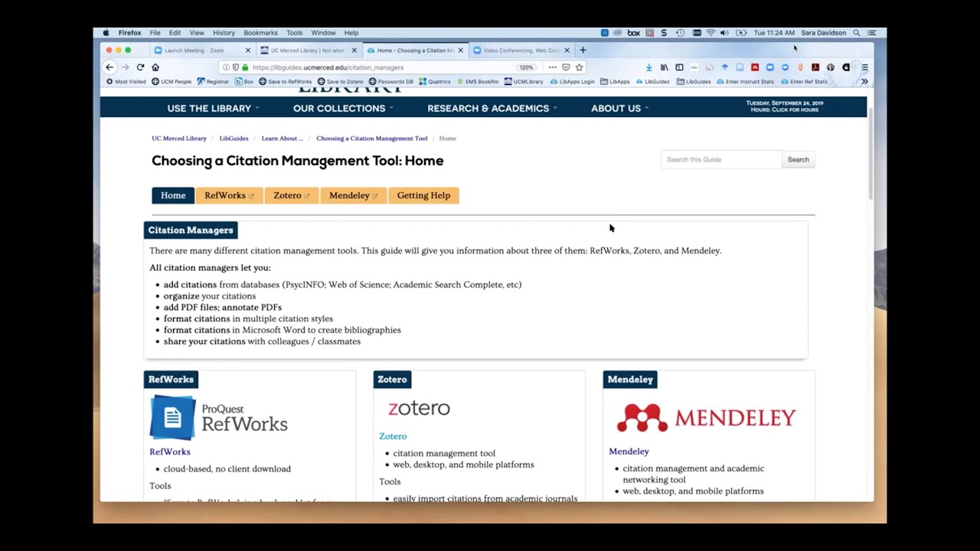The width and height of the screenshot is (980, 551).
Task: Open the Zotero guide tab
Action: tap(292, 195)
